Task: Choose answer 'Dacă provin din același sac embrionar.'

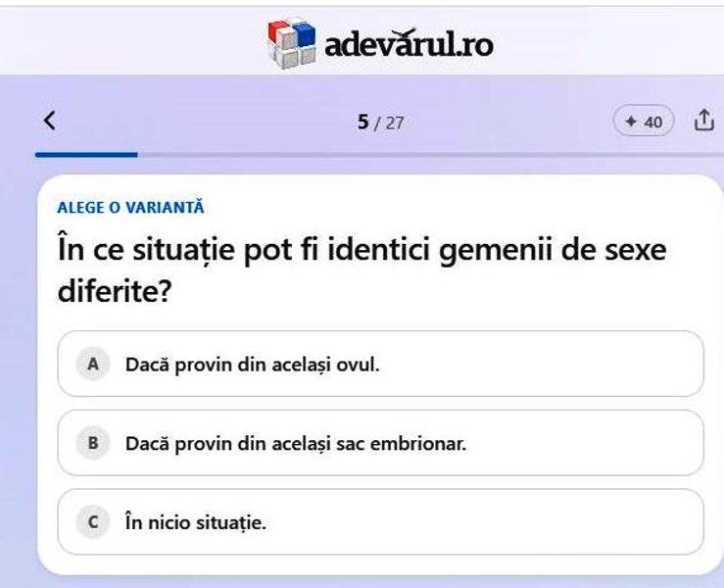Action: tap(380, 443)
